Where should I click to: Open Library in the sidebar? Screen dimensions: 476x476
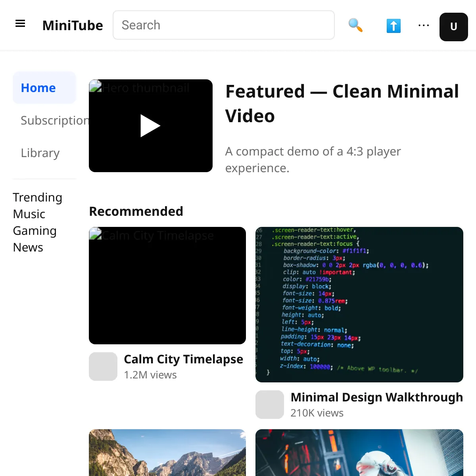(x=44, y=153)
